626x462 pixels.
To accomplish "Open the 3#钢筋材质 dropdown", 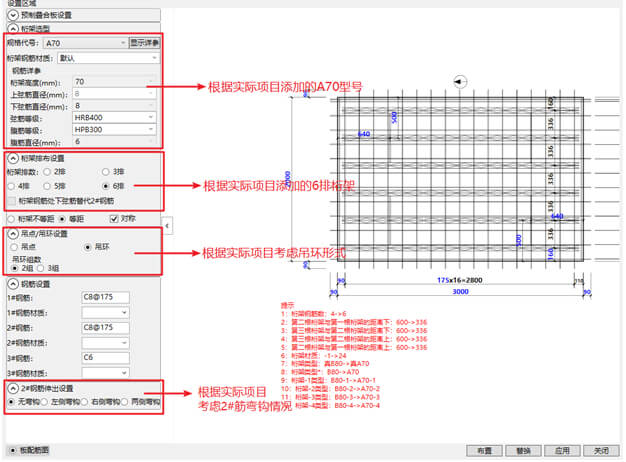I will pyautogui.click(x=105, y=373).
